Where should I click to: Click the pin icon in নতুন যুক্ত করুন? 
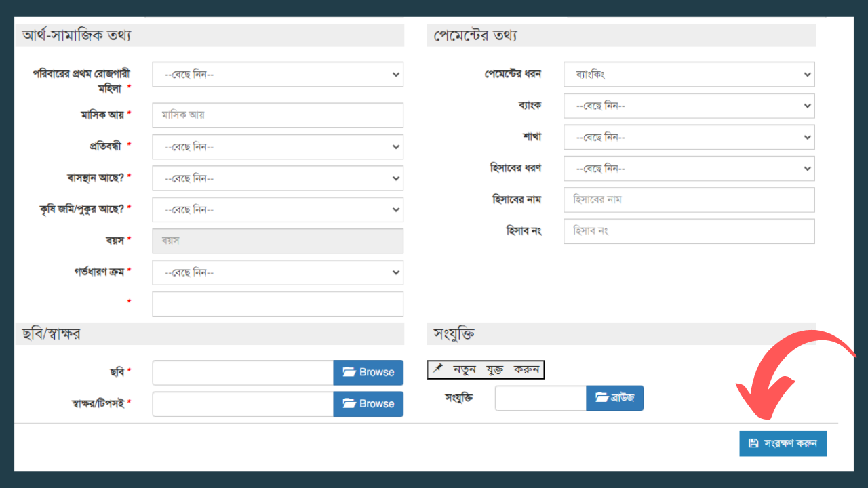(438, 369)
